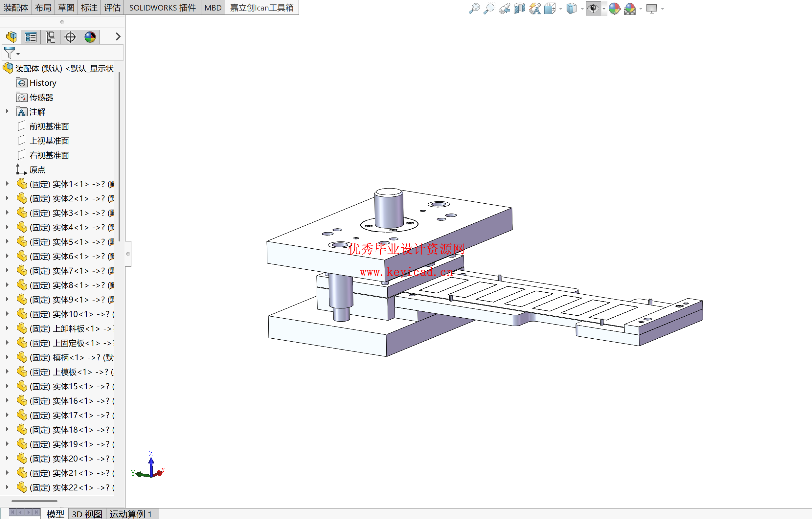Click Display Style cube icon
Image resolution: width=812 pixels, height=519 pixels.
(x=572, y=8)
